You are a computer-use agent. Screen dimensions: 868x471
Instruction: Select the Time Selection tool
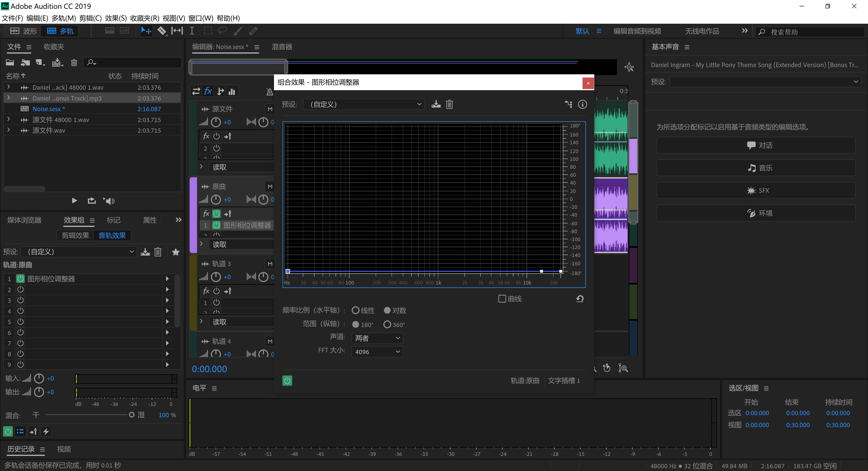click(x=192, y=31)
